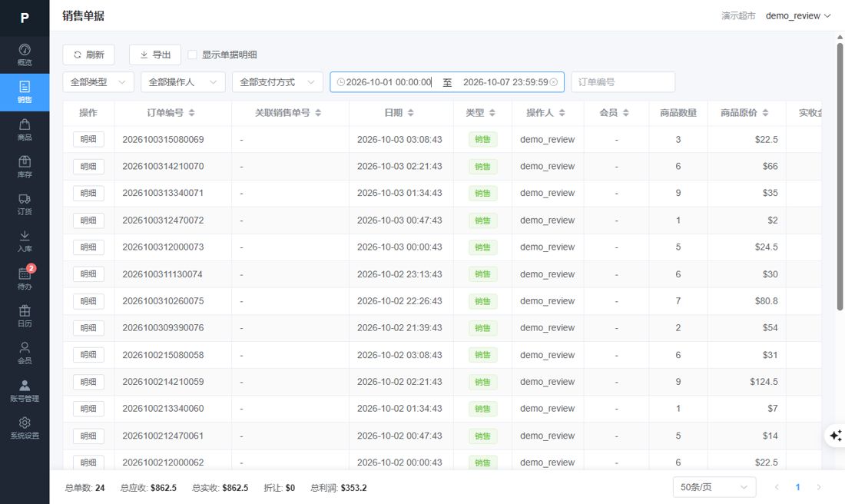Go to pagination page 1
The image size is (845, 504).
[797, 487]
